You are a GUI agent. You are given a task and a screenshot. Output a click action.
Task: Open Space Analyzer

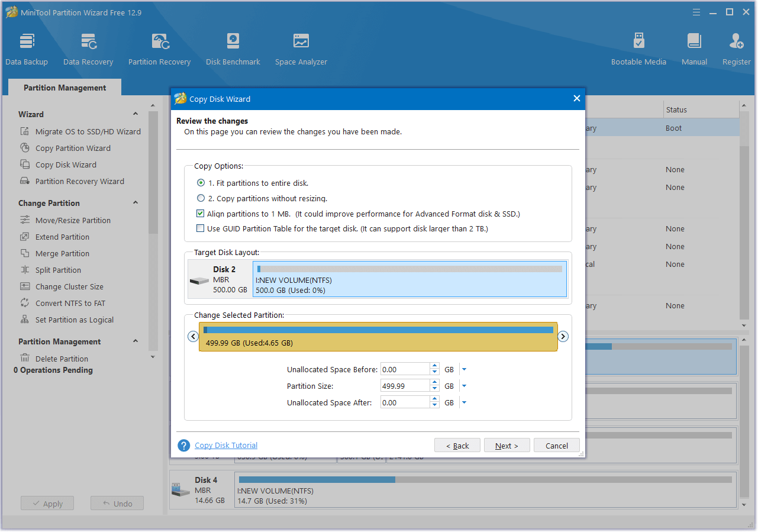tap(301, 49)
